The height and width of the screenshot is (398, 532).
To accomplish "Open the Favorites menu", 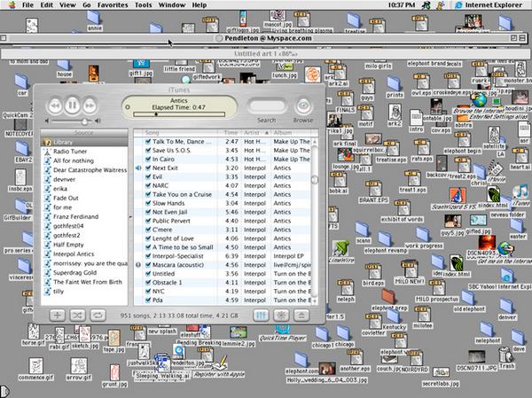I will (x=113, y=4).
